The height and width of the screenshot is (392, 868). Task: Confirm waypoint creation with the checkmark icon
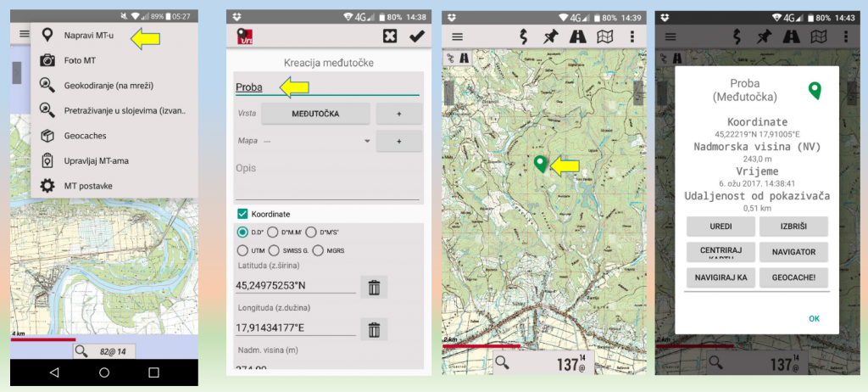416,36
